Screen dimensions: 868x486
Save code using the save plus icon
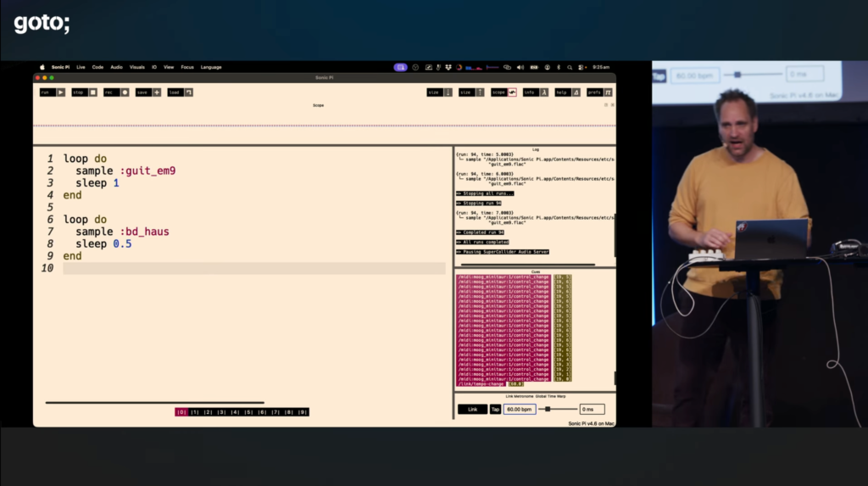tap(157, 92)
